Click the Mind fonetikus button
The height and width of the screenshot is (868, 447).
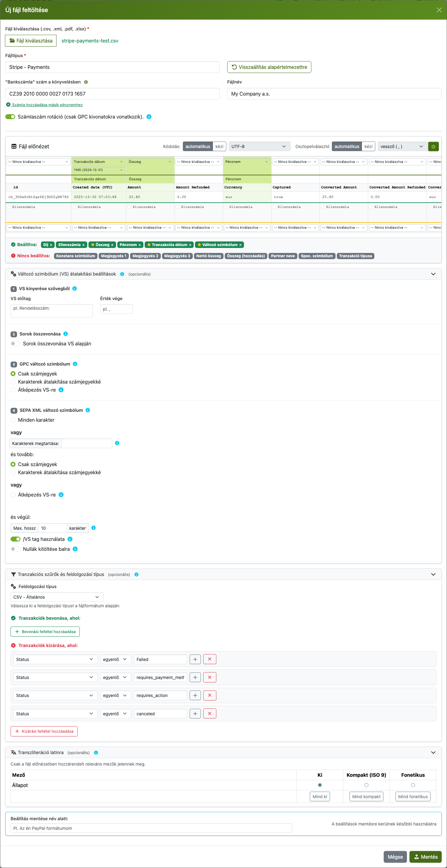(413, 797)
